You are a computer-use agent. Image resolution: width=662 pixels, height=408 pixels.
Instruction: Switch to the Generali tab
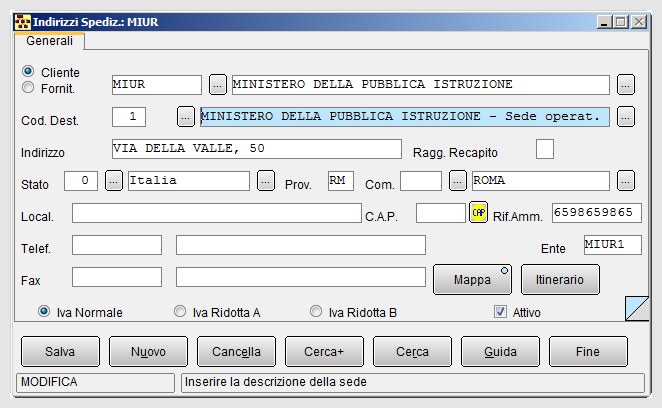[x=49, y=41]
